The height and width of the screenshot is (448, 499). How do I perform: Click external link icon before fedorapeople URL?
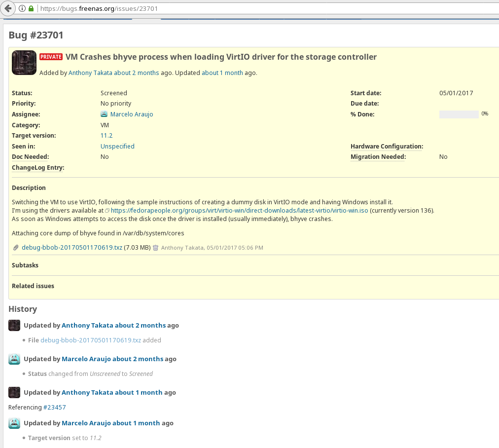pos(107,211)
